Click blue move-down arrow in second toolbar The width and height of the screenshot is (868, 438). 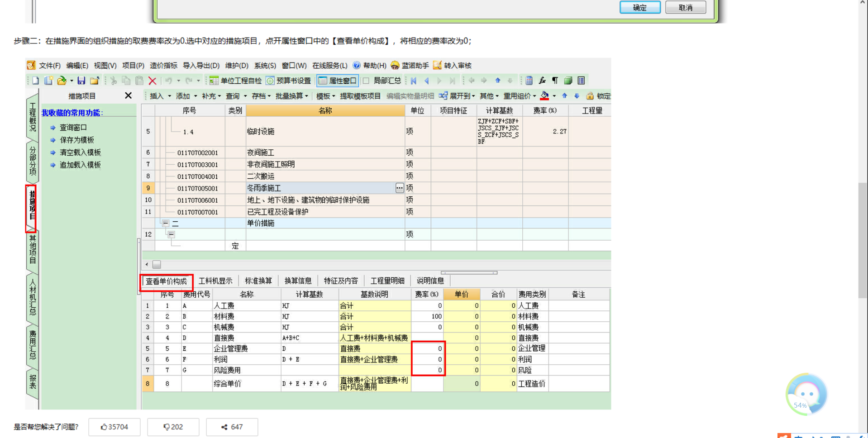[x=577, y=96]
